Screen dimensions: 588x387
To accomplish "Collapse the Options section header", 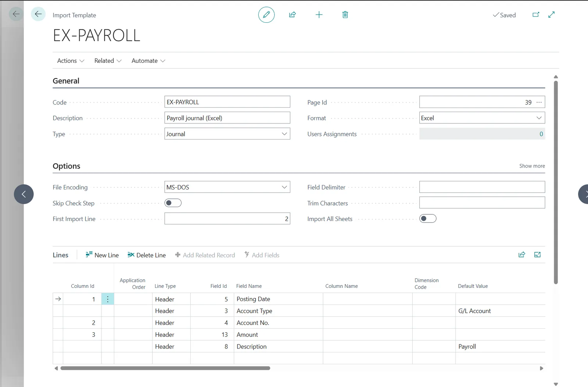I will tap(67, 166).
